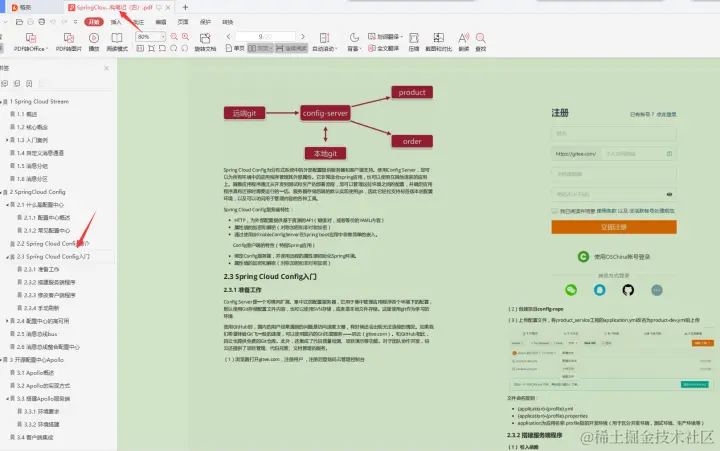
Task: Click the full text translation icon
Action: pyautogui.click(x=371, y=48)
